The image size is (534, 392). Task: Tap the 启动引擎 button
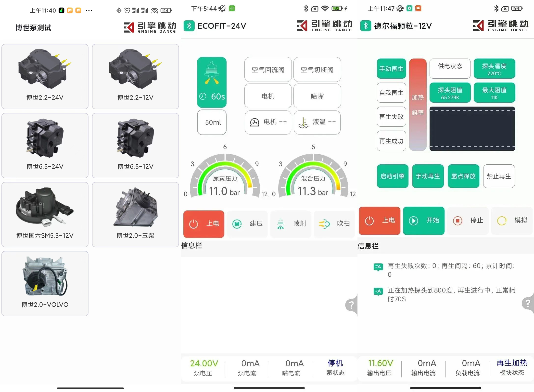coord(393,176)
